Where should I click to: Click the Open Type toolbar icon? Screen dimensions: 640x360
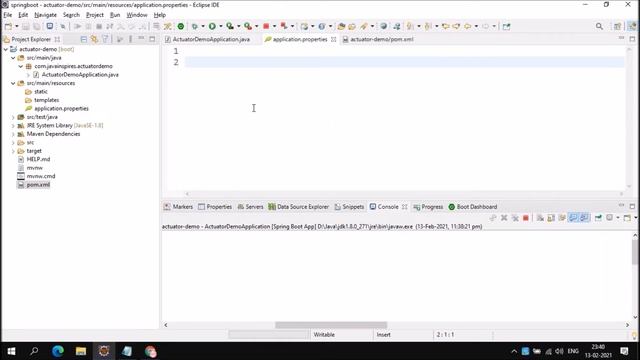click(341, 27)
